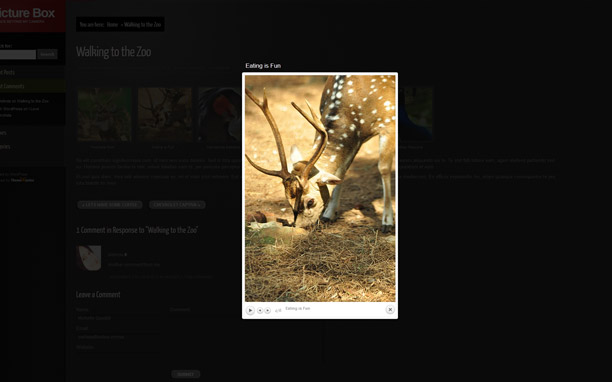Image resolution: width=612 pixels, height=382 pixels.
Task: Click the Picture Box site logo
Action: pos(27,16)
